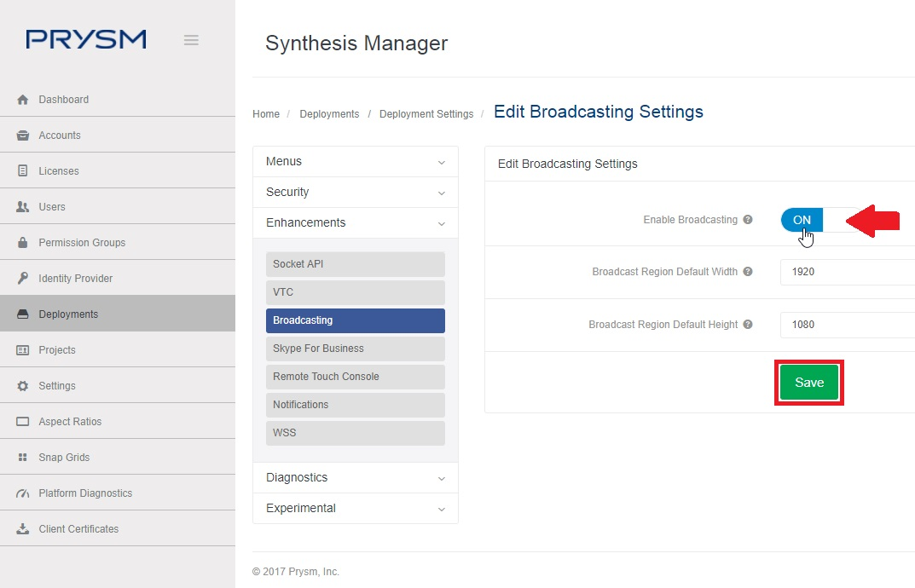Open the Diagnostics settings group

click(356, 478)
